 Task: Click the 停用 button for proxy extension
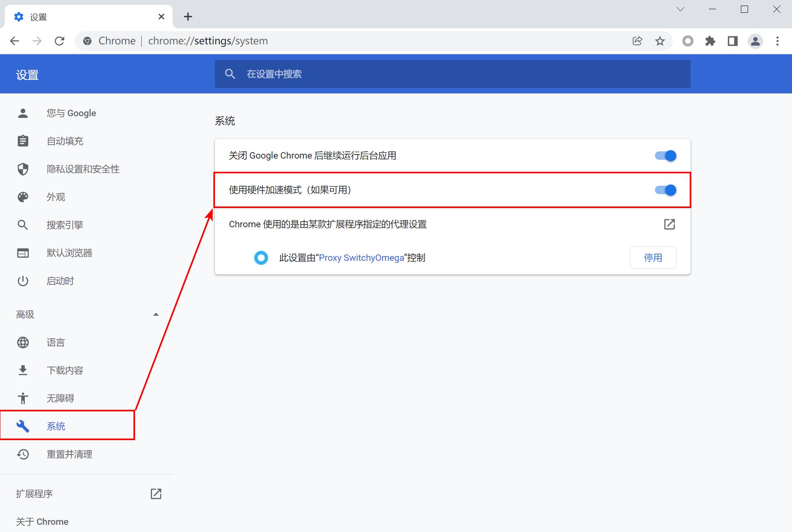653,258
